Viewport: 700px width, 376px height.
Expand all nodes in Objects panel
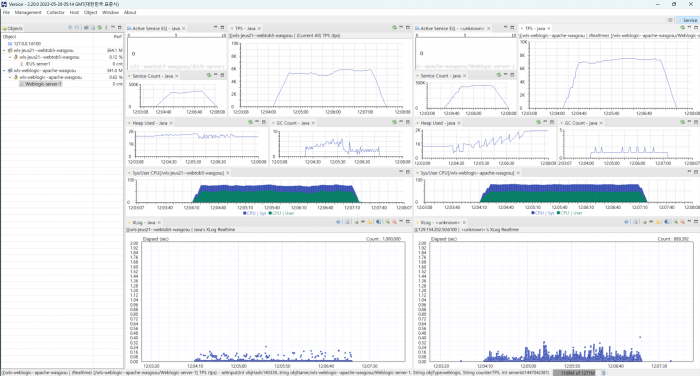pos(70,28)
